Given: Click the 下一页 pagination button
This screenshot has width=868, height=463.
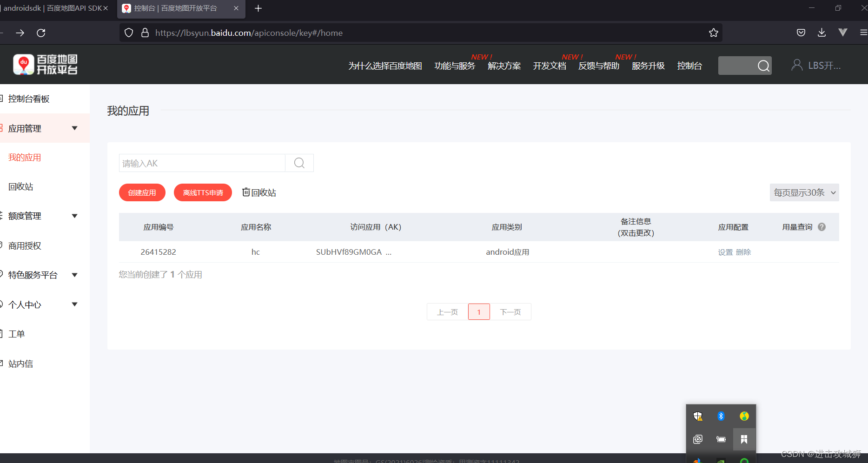Looking at the screenshot, I should (510, 312).
